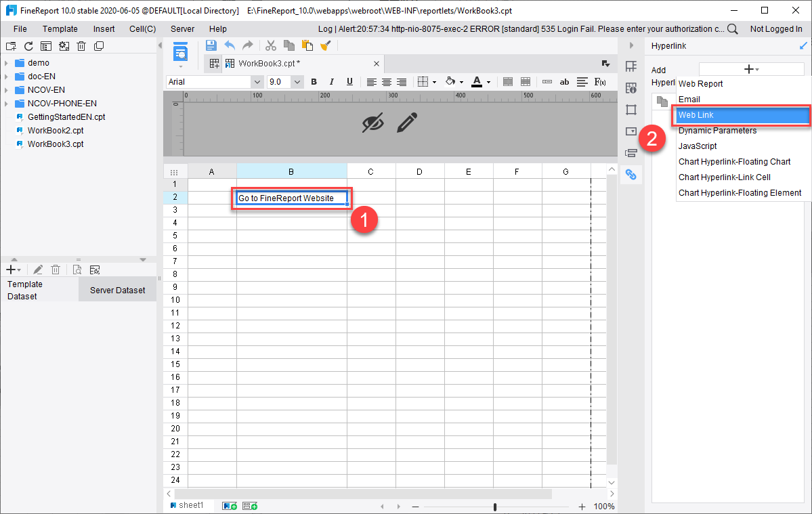This screenshot has width=812, height=514.
Task: Toggle parameter pane visibility eye icon
Action: click(x=373, y=123)
